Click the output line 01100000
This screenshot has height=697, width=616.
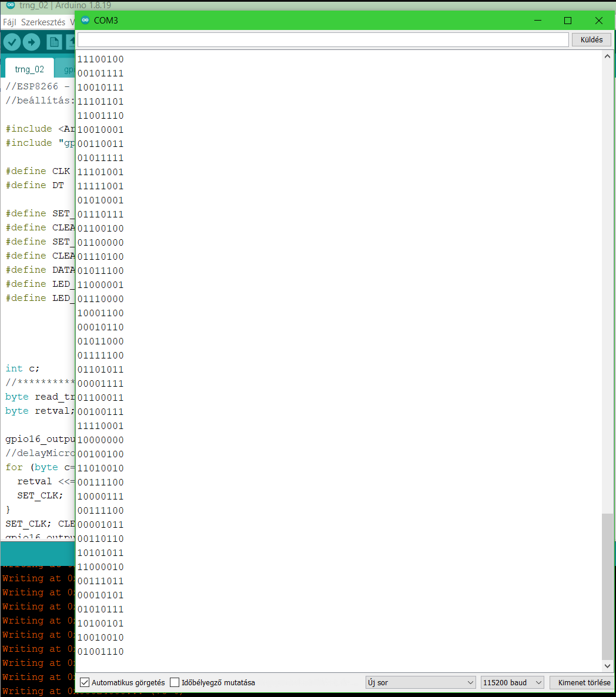101,243
